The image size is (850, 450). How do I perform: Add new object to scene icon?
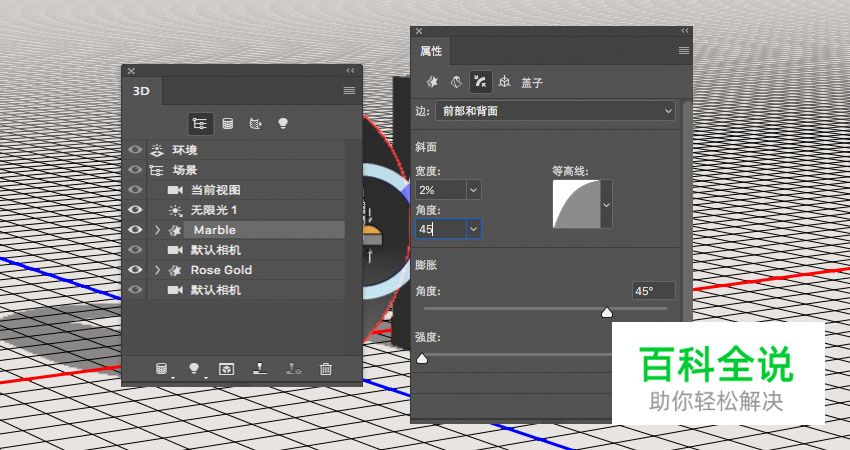(162, 369)
